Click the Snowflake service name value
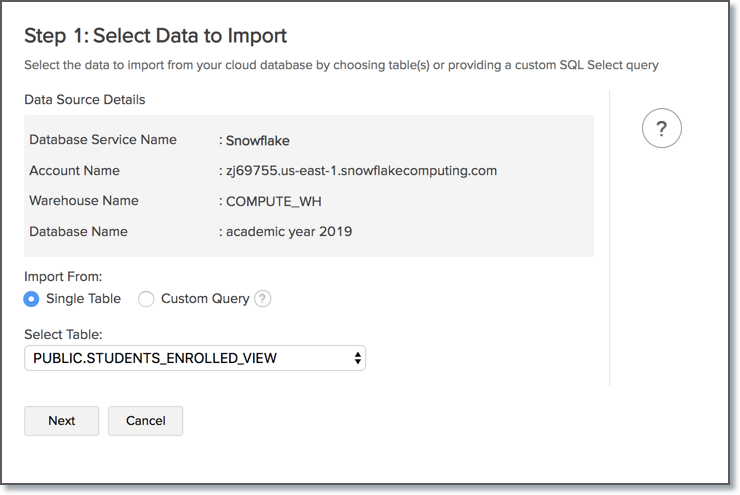740x495 pixels. point(258,140)
